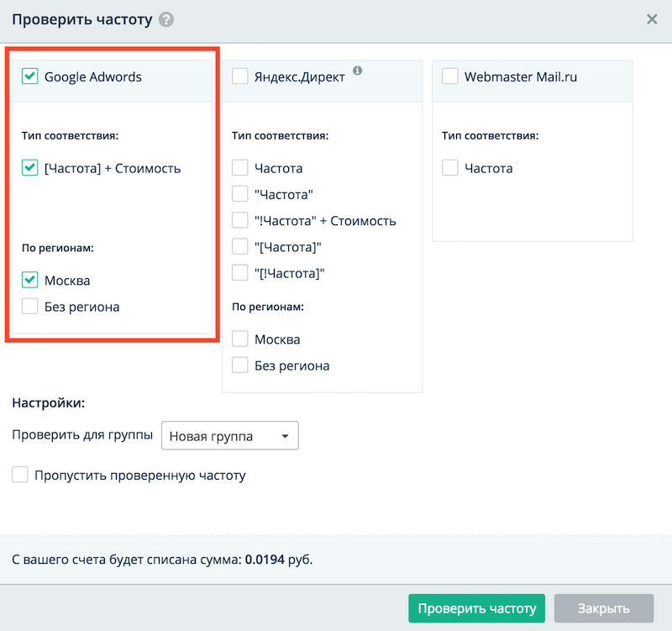672x631 pixels.
Task: Check the plain Частота option under Яндекс.Директ
Action: 240,168
